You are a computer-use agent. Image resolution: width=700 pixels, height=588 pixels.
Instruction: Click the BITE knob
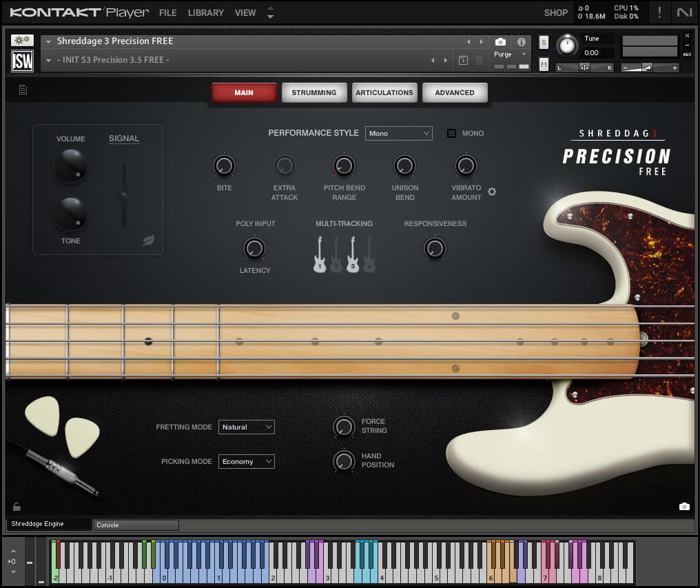pyautogui.click(x=224, y=165)
